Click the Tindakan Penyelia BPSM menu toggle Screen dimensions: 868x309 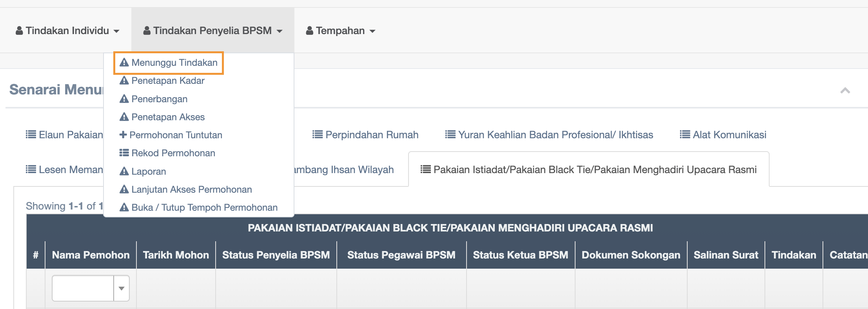(x=212, y=31)
